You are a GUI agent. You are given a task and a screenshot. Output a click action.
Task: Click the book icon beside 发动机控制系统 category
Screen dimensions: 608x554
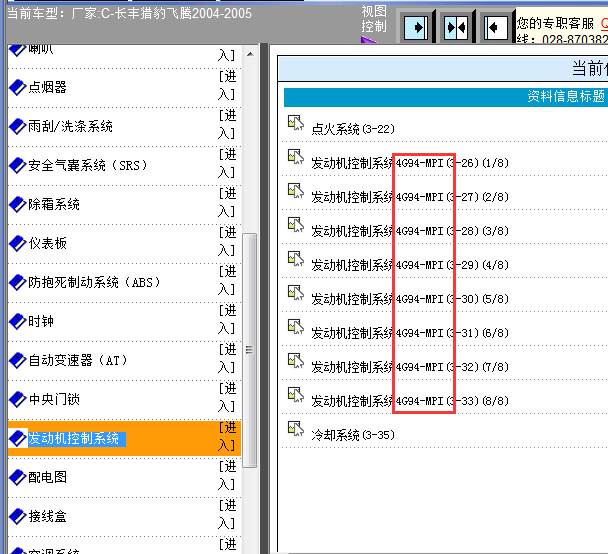17,438
